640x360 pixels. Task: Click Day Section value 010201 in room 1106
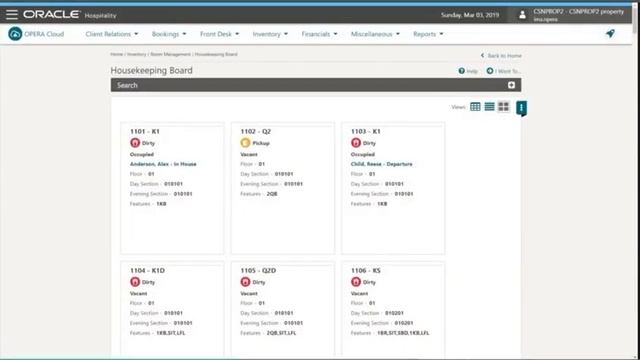[394, 313]
